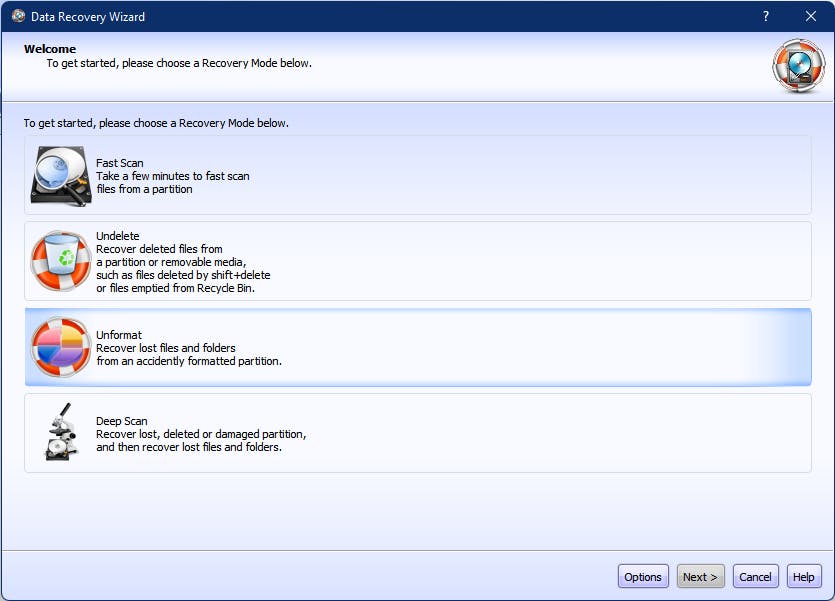Click the Unformat pie chart lifebuoy icon
The width and height of the screenshot is (835, 601).
[x=61, y=347]
